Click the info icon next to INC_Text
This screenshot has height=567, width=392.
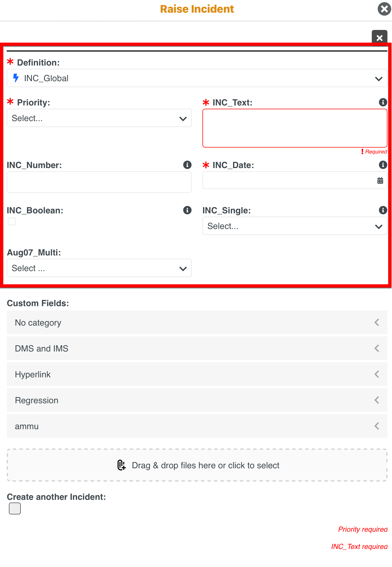pos(383,102)
